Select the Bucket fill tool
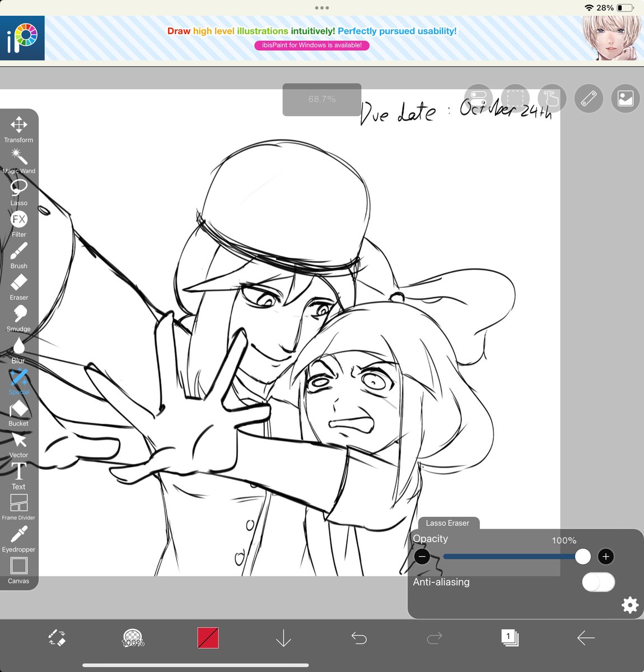The image size is (644, 672). [18, 413]
